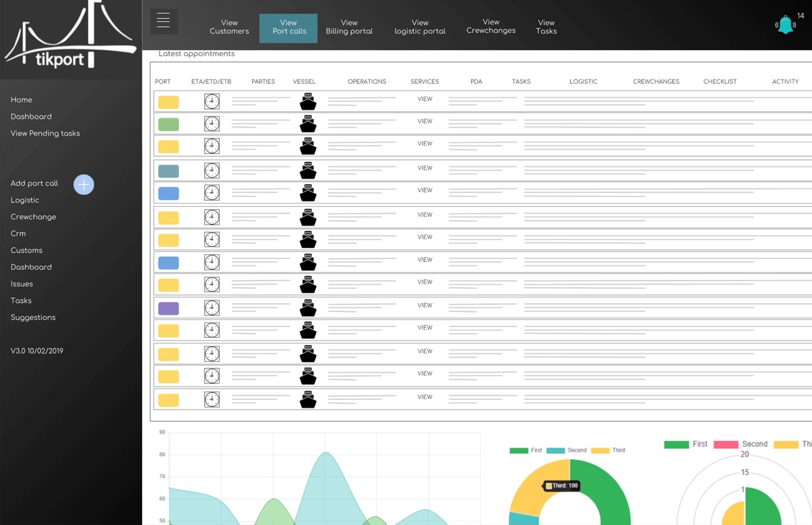The height and width of the screenshot is (525, 812).
Task: Open the Crm sidebar link
Action: [x=18, y=234]
